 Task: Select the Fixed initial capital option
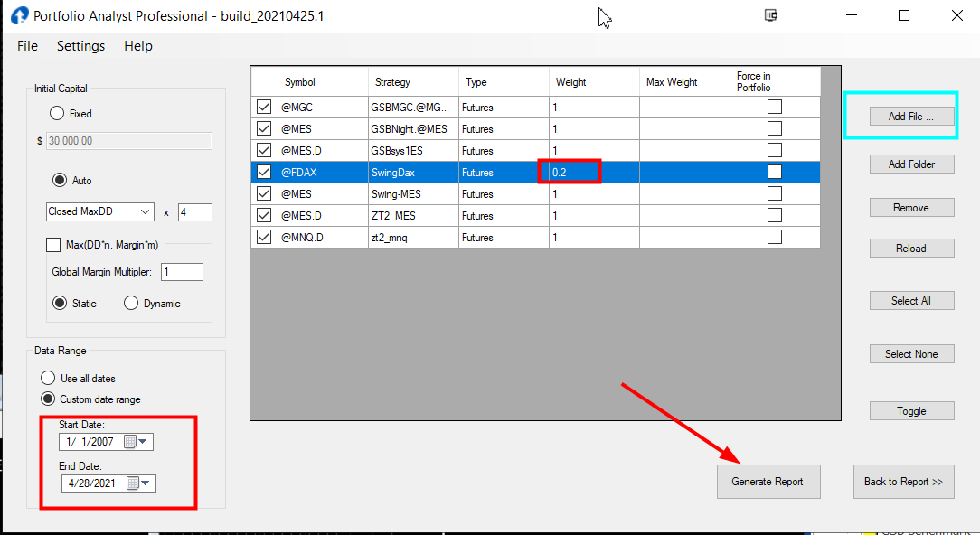(57, 114)
